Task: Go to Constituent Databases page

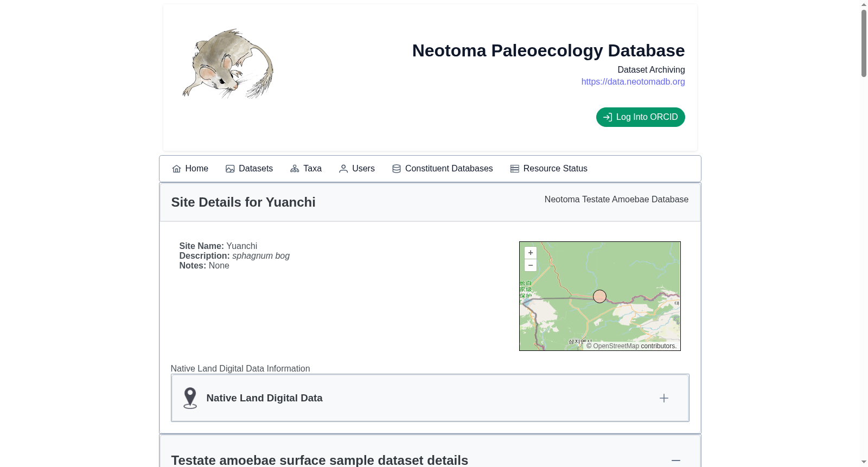Action: 443,169
